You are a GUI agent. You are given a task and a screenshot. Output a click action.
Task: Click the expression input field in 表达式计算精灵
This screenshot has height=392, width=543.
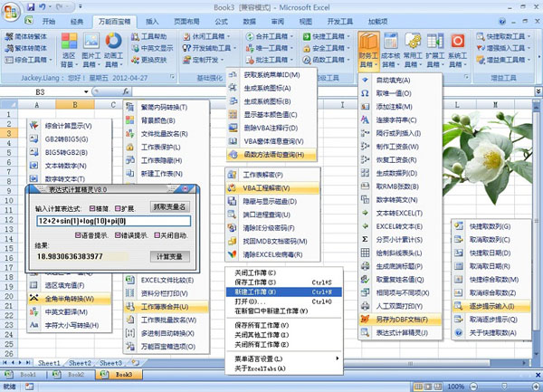(x=113, y=221)
